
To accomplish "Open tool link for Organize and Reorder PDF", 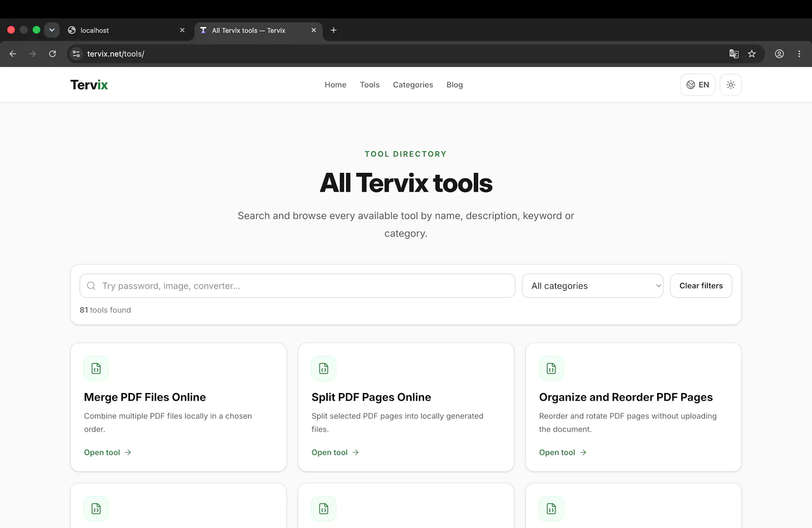I will pos(563,452).
